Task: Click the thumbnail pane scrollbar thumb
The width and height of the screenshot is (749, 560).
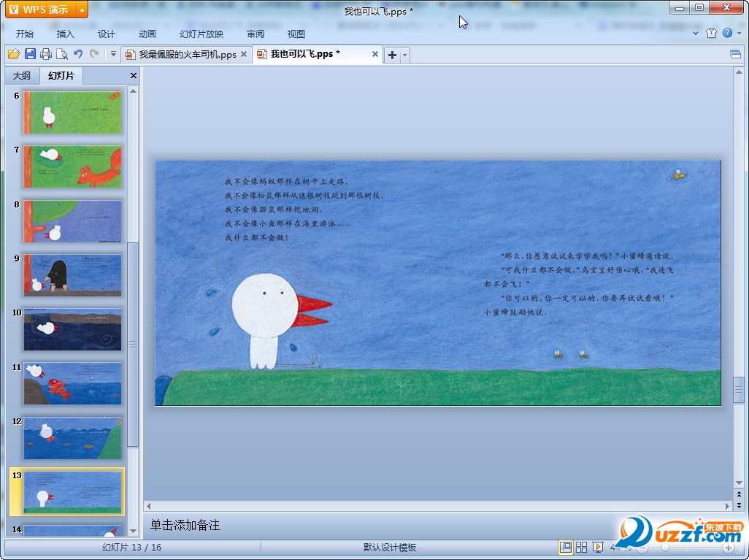Action: pos(134,345)
